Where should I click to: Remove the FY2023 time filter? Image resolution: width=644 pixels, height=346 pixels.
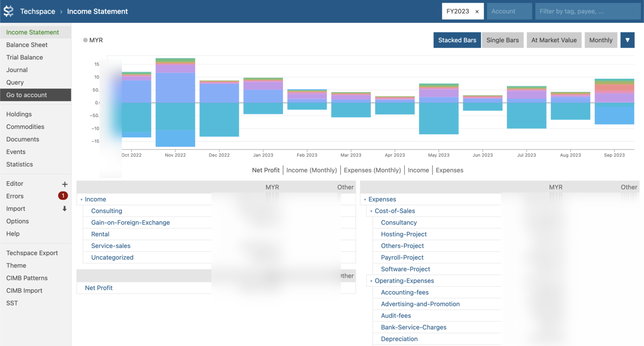pos(477,11)
